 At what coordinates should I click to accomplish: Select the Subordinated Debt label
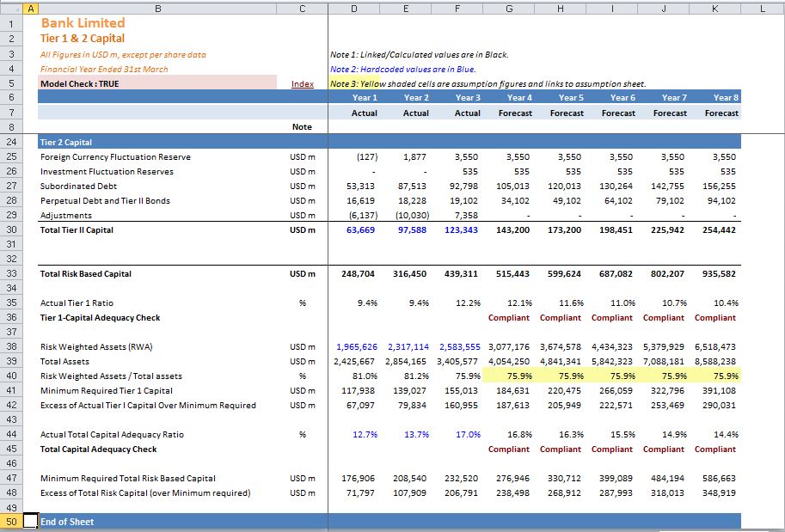(x=78, y=187)
